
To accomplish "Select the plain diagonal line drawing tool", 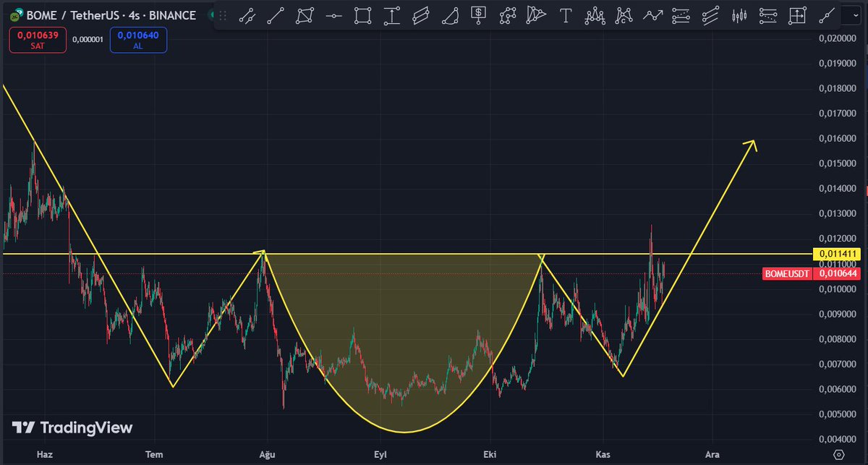I will tap(276, 14).
